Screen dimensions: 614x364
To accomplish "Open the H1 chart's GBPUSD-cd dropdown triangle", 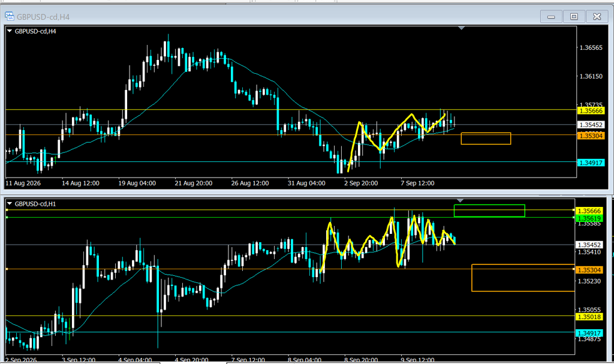I will click(x=10, y=204).
